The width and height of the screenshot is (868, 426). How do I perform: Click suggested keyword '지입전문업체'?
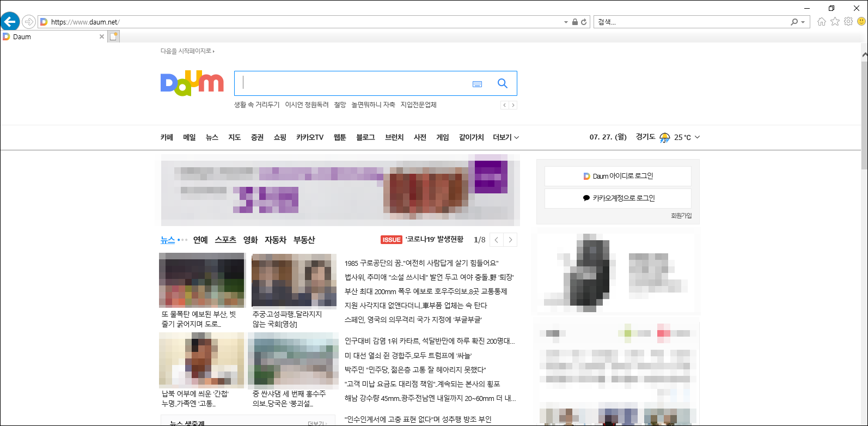pos(418,105)
